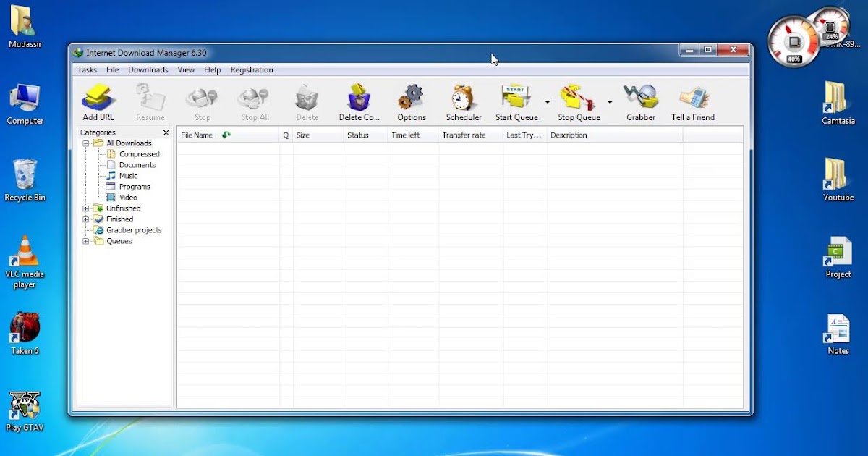Viewport: 868px width, 456px height.
Task: Expand the Unfinished tree node
Action: click(86, 208)
